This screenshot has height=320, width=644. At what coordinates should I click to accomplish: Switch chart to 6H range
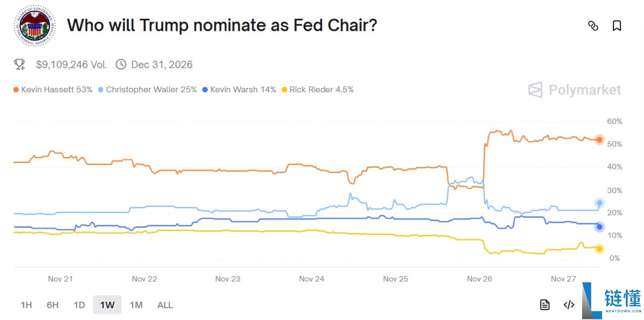(53, 305)
